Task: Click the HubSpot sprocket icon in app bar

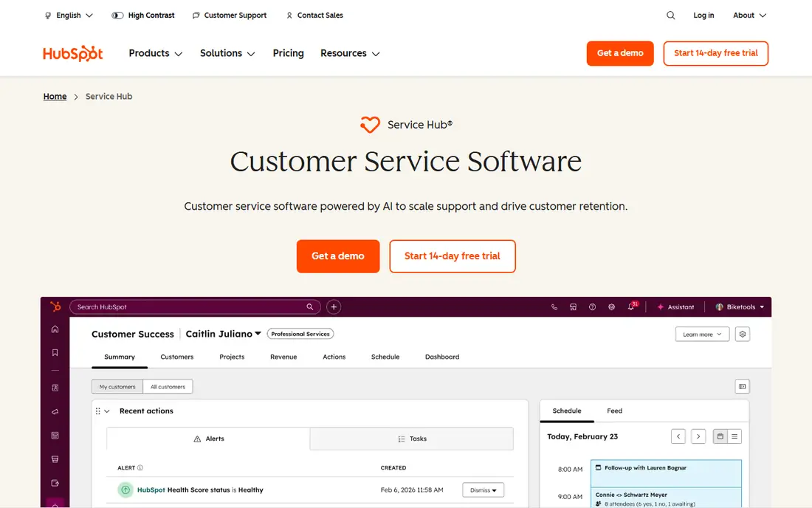Action: (x=55, y=306)
